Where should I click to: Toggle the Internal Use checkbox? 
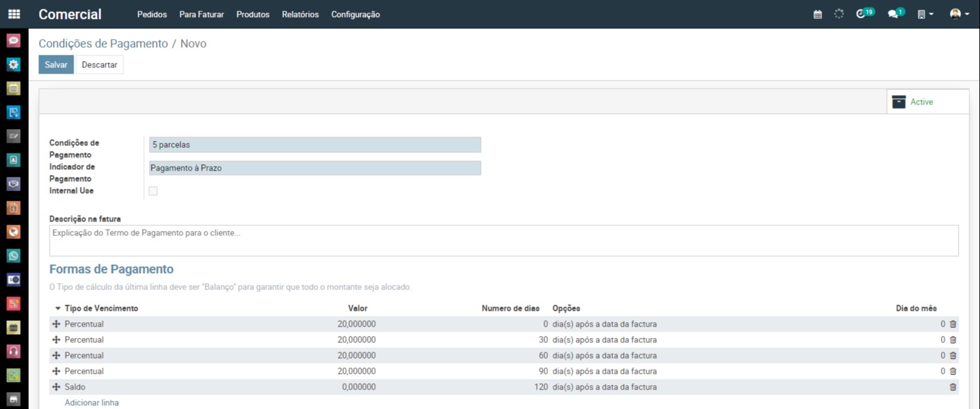pyautogui.click(x=153, y=191)
